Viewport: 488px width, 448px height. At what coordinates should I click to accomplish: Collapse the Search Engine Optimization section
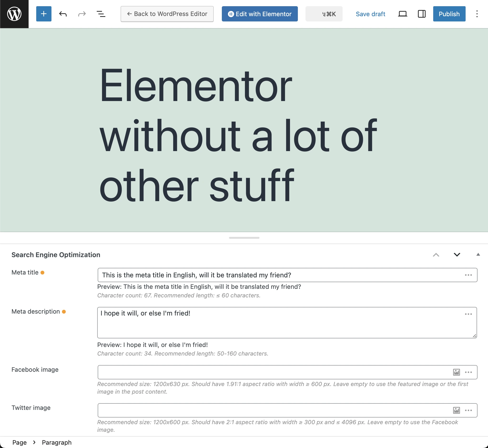(436, 255)
